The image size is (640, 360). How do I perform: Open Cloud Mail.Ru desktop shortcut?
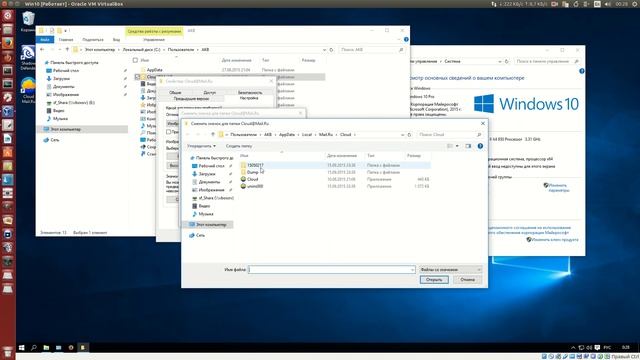click(x=28, y=91)
